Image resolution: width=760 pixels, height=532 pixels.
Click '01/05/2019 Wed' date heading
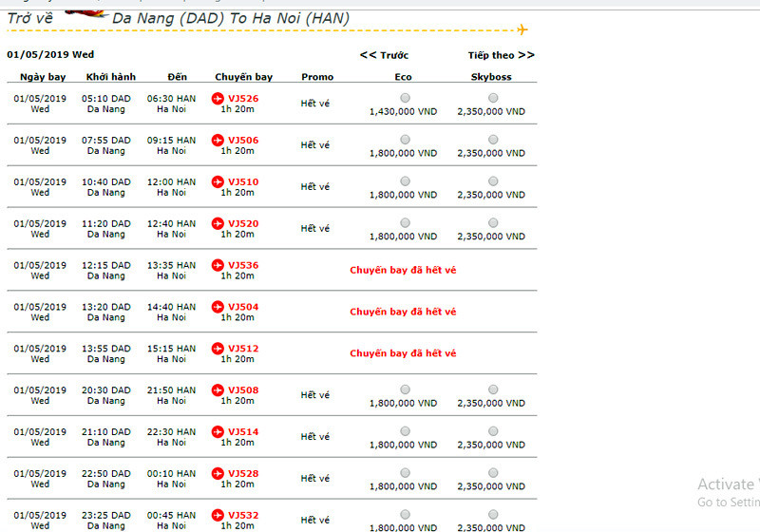50,54
